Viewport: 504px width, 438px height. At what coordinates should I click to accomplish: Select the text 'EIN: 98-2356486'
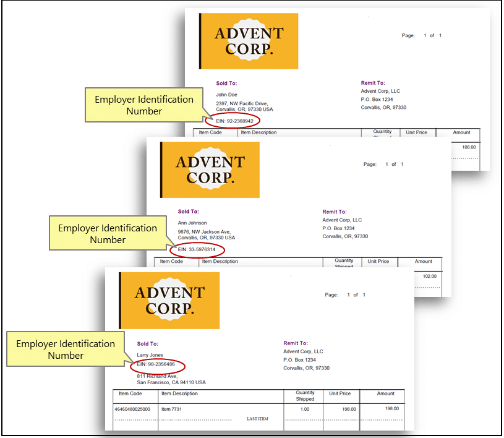[x=156, y=364]
